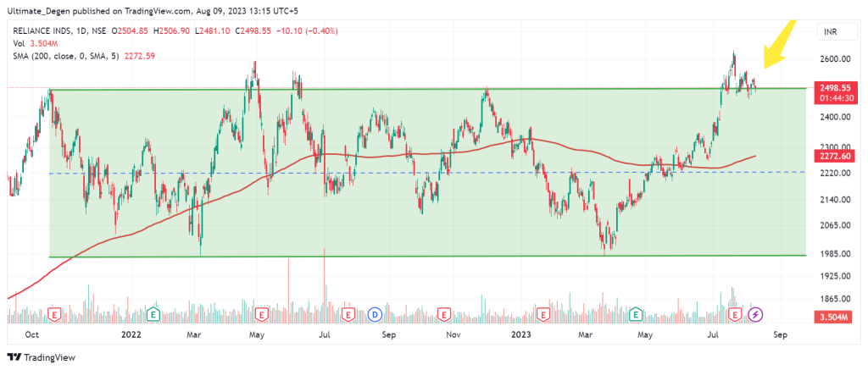Click the current price label 2498.55
868x370 pixels.
click(x=837, y=88)
